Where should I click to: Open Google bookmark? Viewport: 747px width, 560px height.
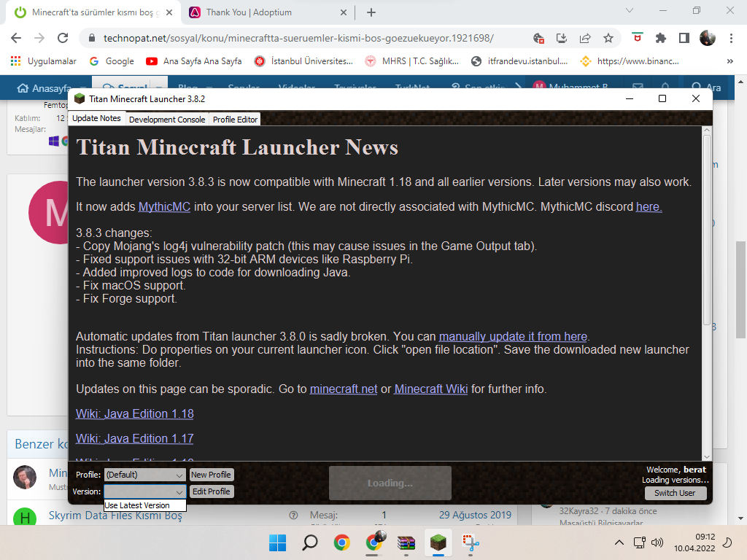tap(112, 61)
